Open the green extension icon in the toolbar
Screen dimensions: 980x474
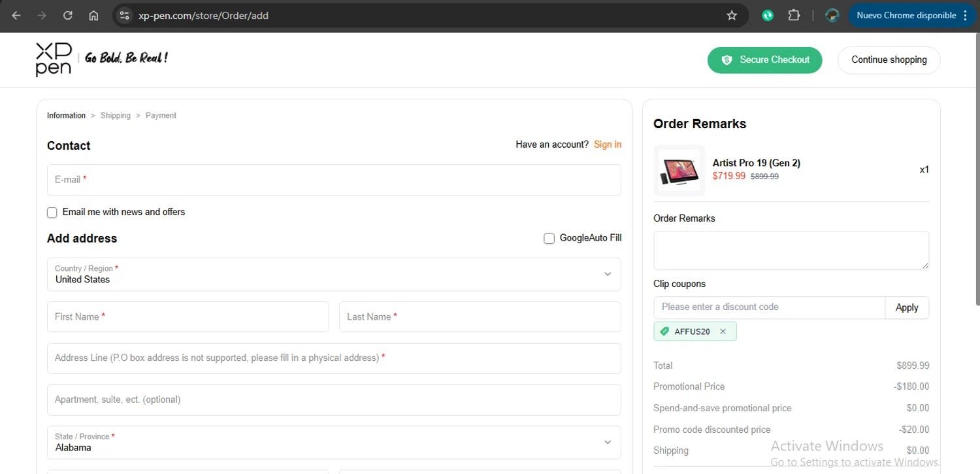[x=768, y=16]
